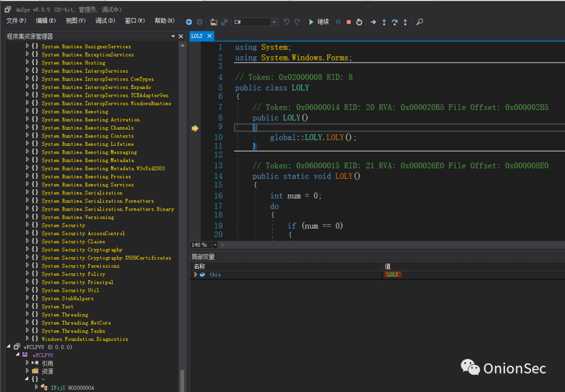Close the LOLY document tab
The height and width of the screenshot is (392, 565).
209,36
